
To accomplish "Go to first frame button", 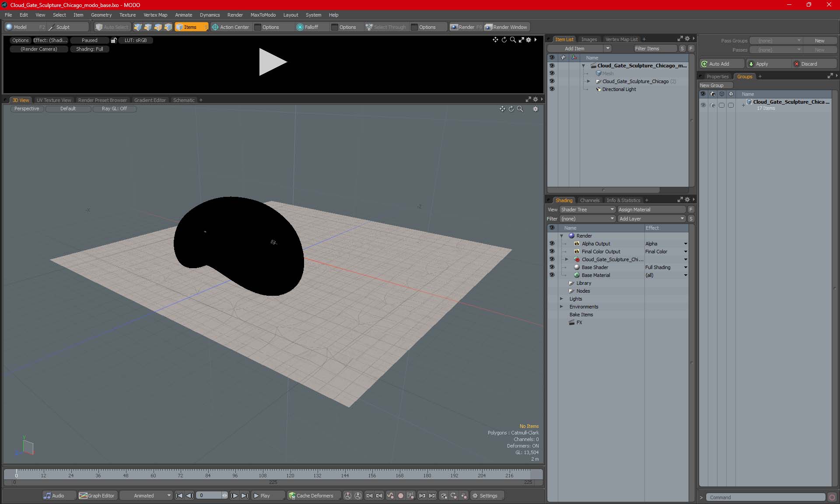I will 179,496.
